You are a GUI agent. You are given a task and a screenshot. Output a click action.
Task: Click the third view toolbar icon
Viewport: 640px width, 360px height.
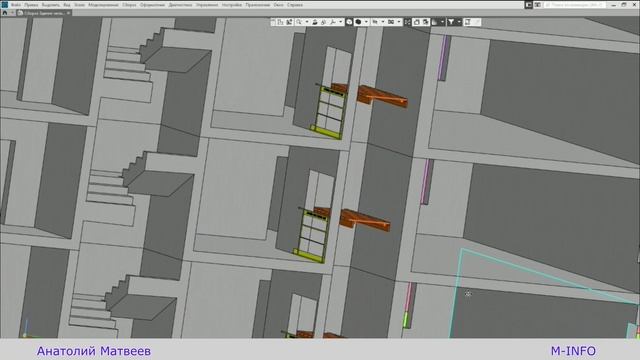click(289, 22)
